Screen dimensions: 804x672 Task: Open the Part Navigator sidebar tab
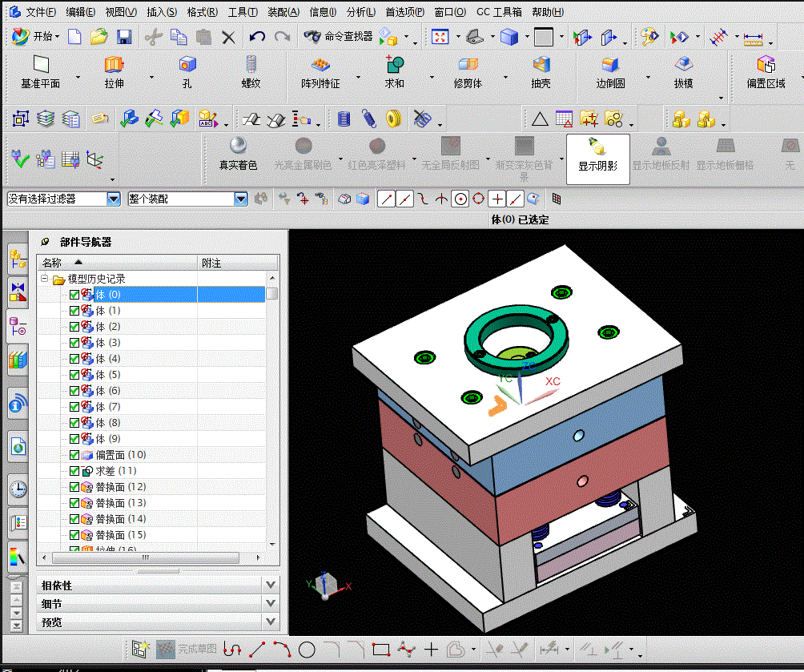[18, 326]
